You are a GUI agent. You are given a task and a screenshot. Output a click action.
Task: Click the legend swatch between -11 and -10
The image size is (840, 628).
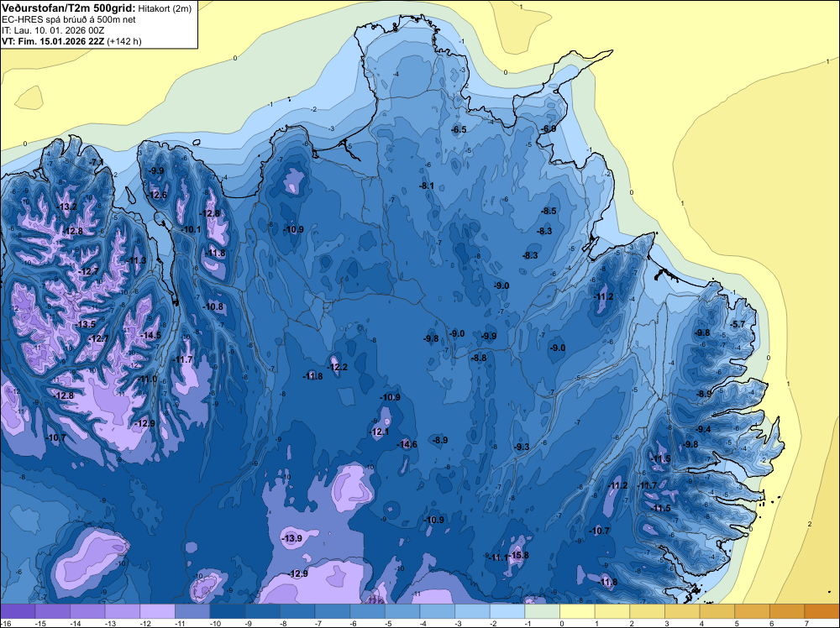192,611
